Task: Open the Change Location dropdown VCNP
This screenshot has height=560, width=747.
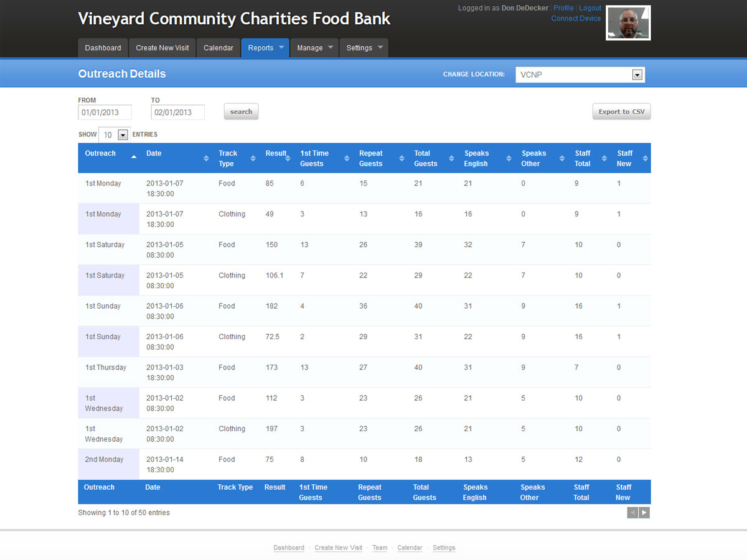Action: pos(580,75)
